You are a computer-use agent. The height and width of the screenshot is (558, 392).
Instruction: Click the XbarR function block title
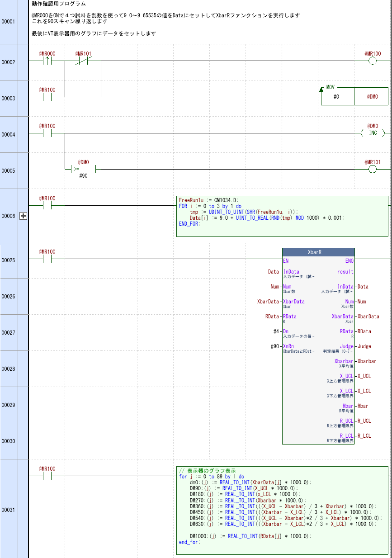pyautogui.click(x=318, y=252)
